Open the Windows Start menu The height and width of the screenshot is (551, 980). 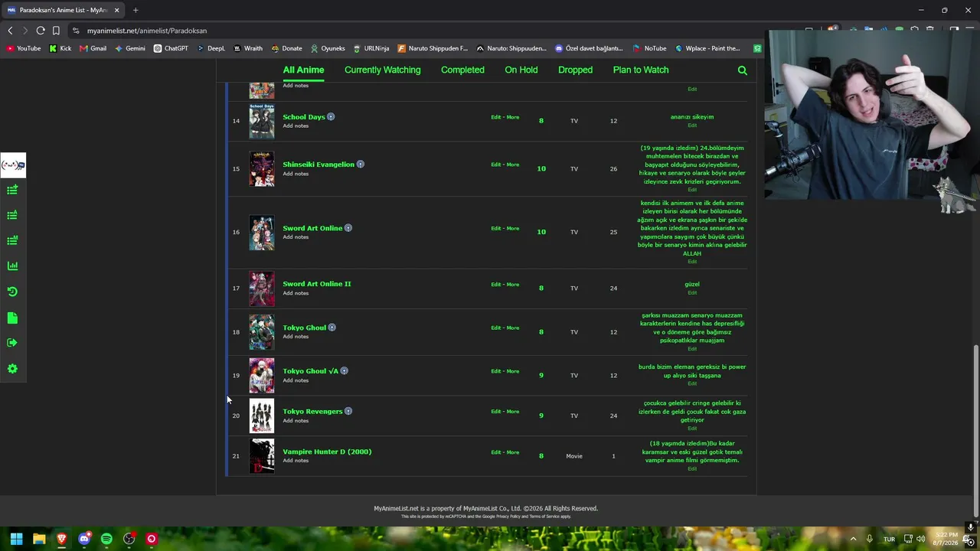[x=16, y=539]
